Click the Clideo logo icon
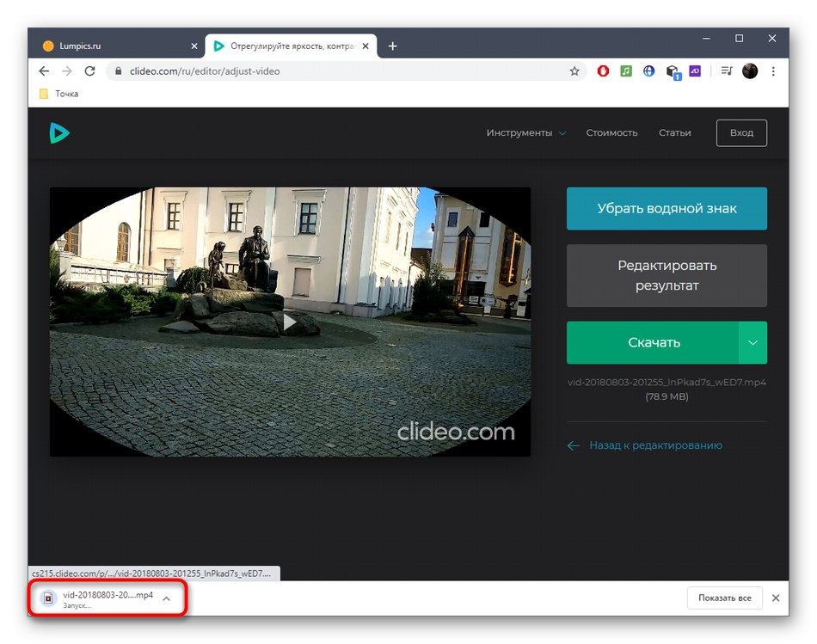The height and width of the screenshot is (644, 817). [59, 133]
